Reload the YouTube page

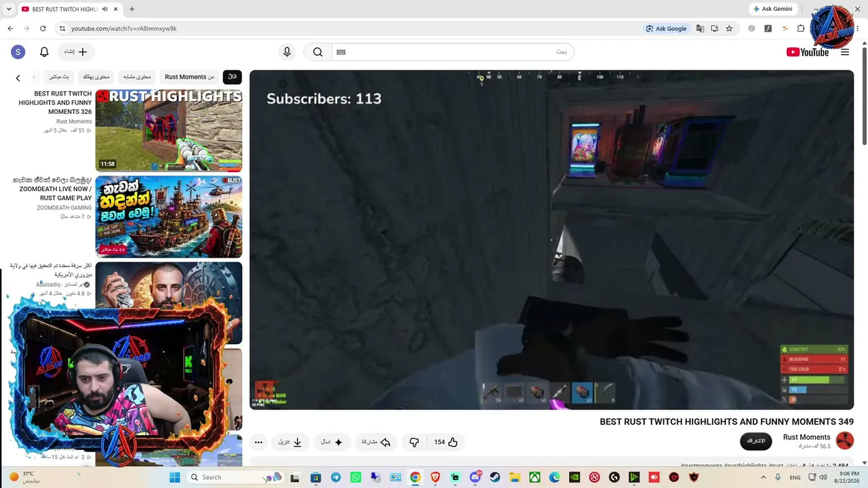coord(43,28)
